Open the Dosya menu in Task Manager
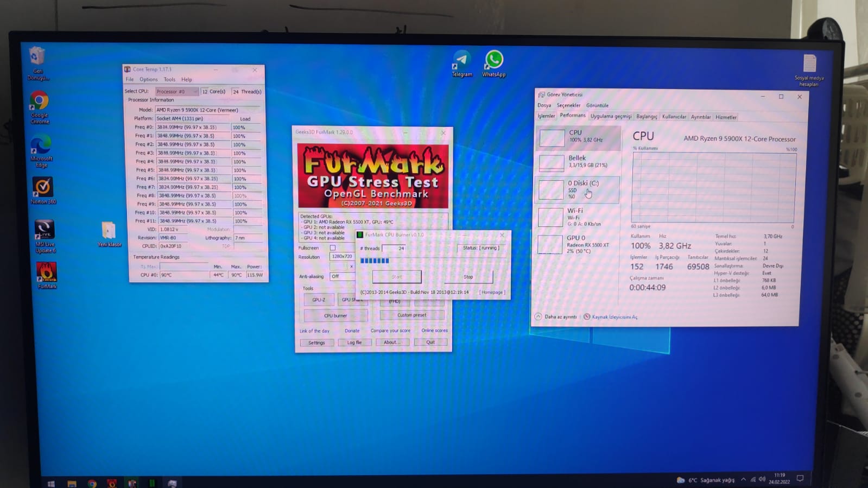868x488 pixels. 544,105
